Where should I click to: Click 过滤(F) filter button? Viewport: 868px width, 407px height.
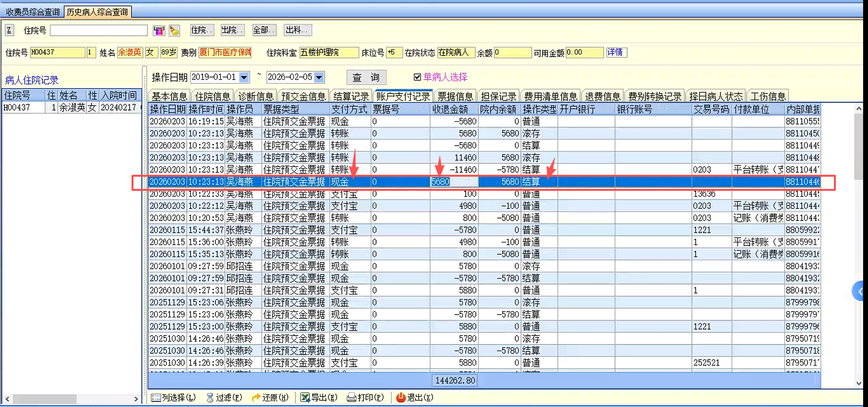click(224, 398)
